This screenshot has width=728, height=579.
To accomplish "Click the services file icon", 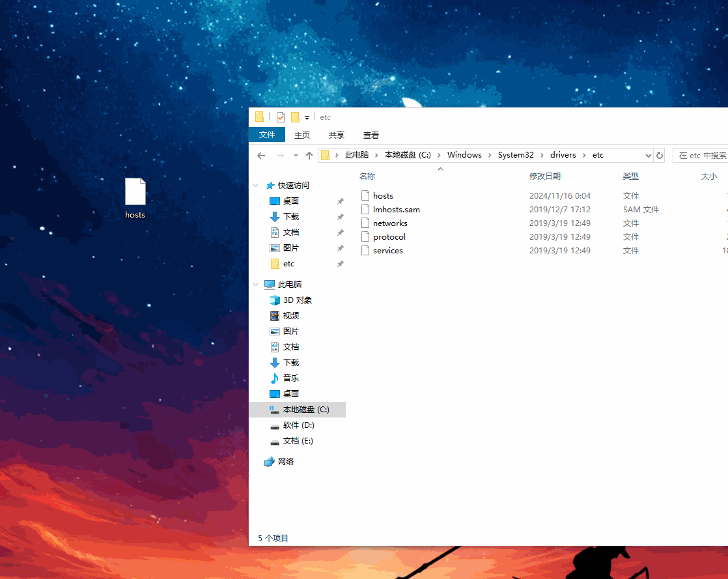I will coord(365,251).
